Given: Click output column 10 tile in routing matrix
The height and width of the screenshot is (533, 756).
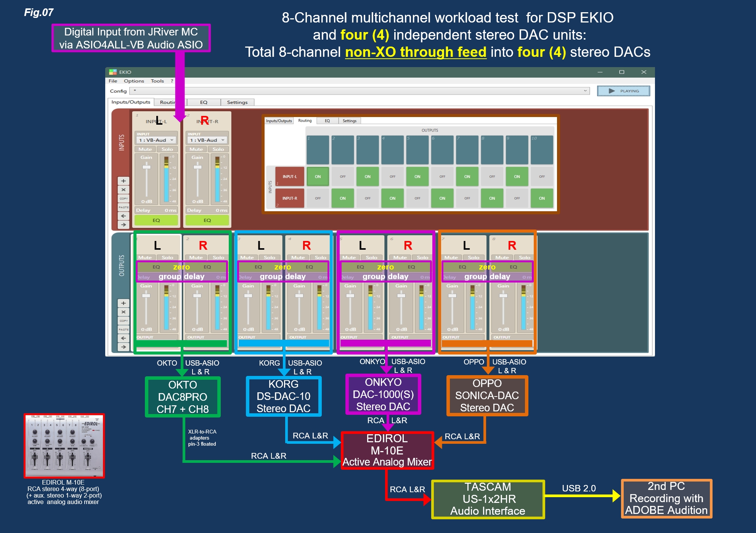Looking at the screenshot, I should coord(542,150).
